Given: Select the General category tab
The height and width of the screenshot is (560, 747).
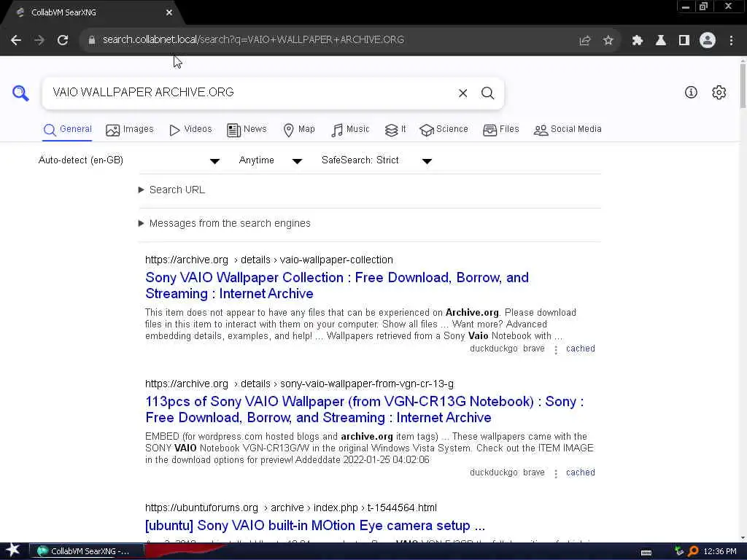Looking at the screenshot, I should [x=67, y=130].
